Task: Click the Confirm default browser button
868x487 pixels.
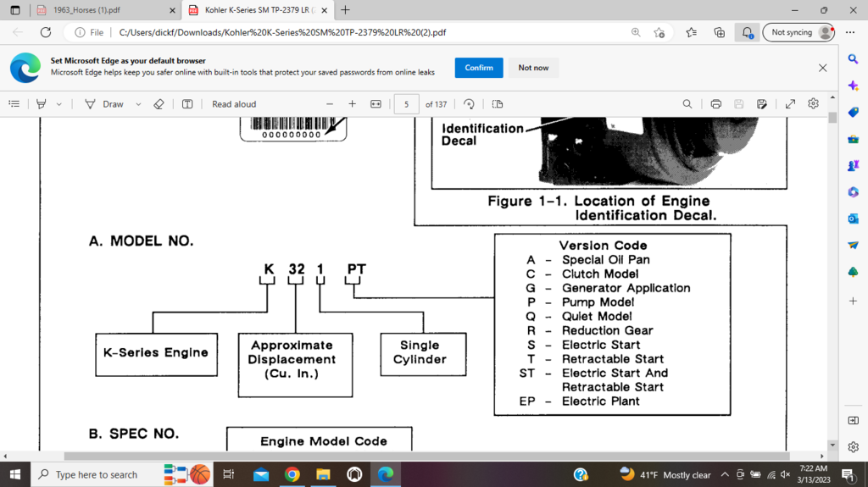Action: [x=479, y=68]
